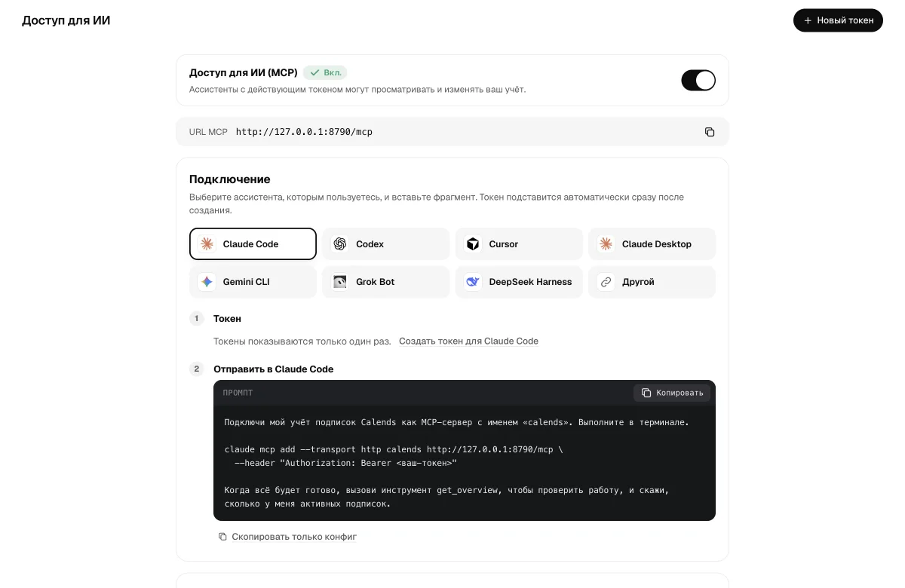Image resolution: width=905 pixels, height=588 pixels.
Task: Click the DeepSeek Harness whale icon
Action: pos(473,282)
